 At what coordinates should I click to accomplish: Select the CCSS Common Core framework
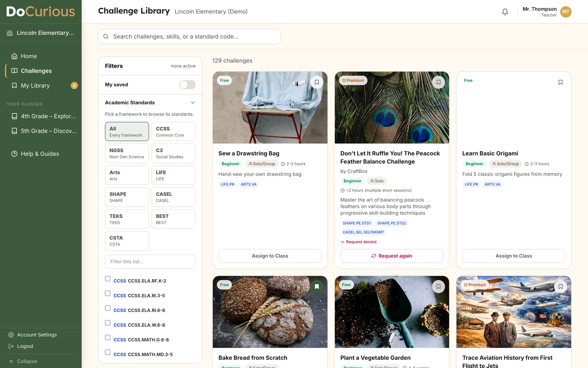coord(173,131)
